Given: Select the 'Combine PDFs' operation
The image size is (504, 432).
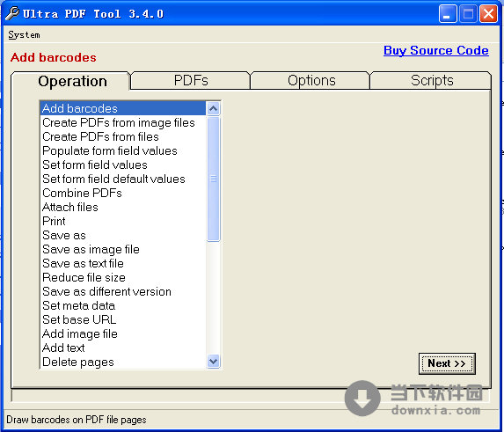Looking at the screenshot, I should 123,193.
